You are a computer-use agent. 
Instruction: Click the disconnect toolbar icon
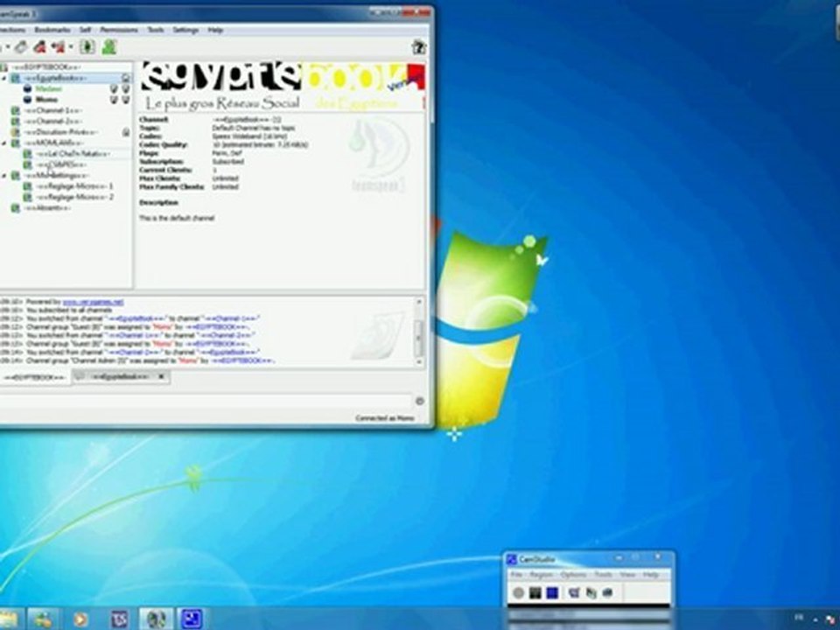coord(20,47)
